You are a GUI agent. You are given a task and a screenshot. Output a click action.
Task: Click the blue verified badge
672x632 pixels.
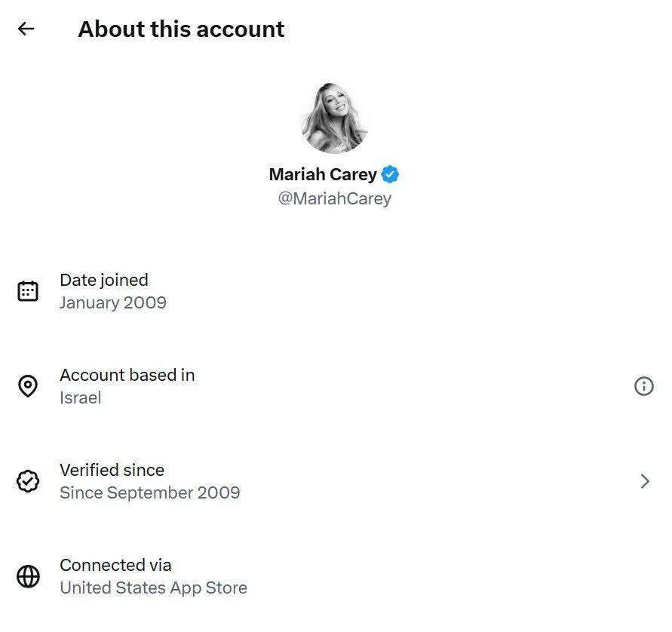[390, 175]
